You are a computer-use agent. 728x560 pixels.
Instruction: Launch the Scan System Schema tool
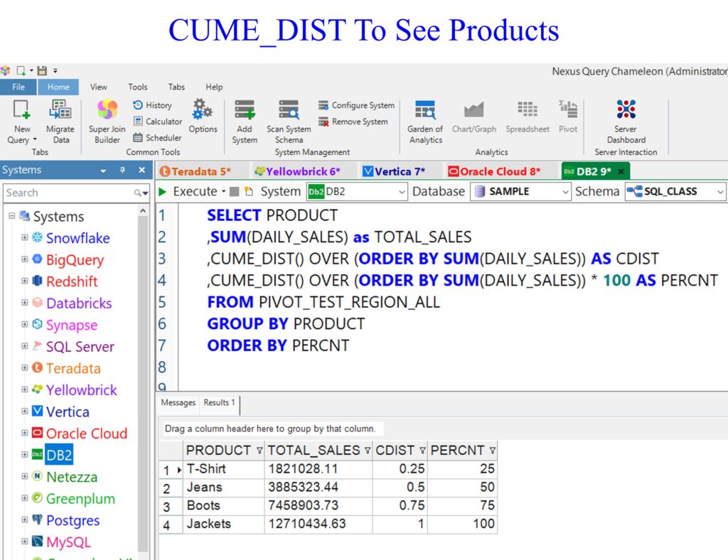[x=289, y=121]
